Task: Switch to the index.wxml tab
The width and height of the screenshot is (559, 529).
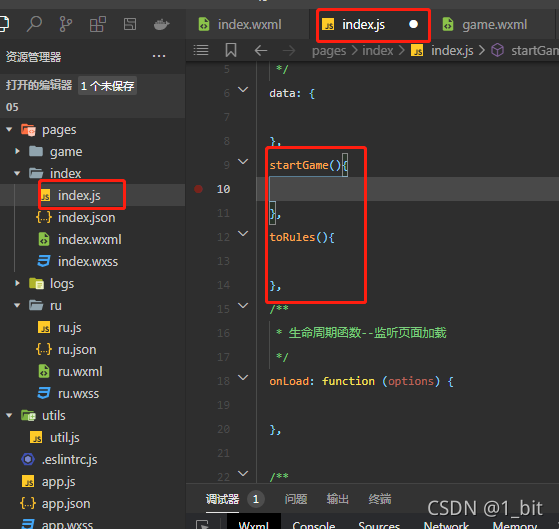Action: [x=240, y=24]
